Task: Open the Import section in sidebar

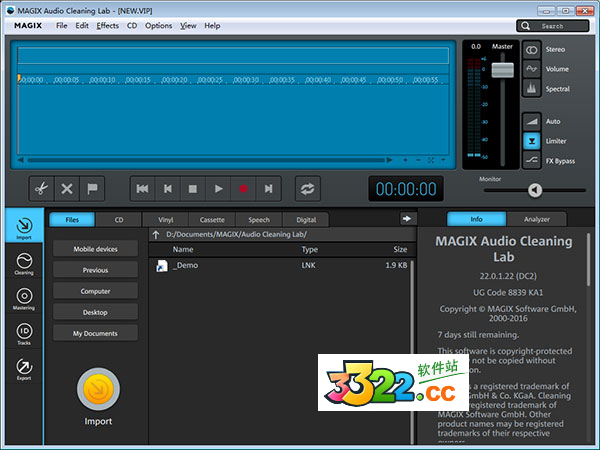Action: 24,227
